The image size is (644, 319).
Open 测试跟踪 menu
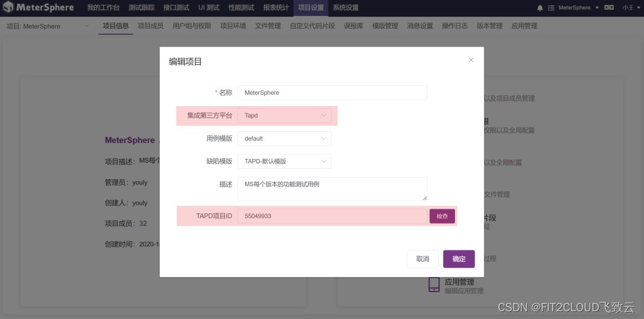(141, 8)
